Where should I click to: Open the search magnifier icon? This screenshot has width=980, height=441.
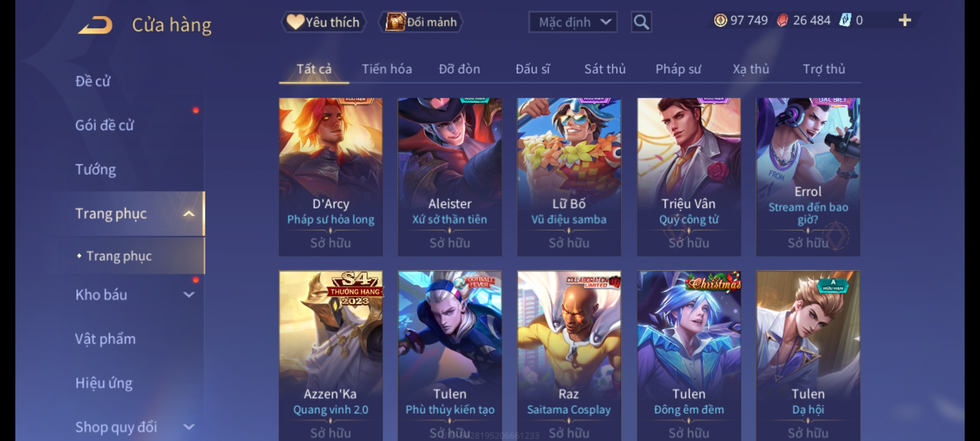(641, 22)
